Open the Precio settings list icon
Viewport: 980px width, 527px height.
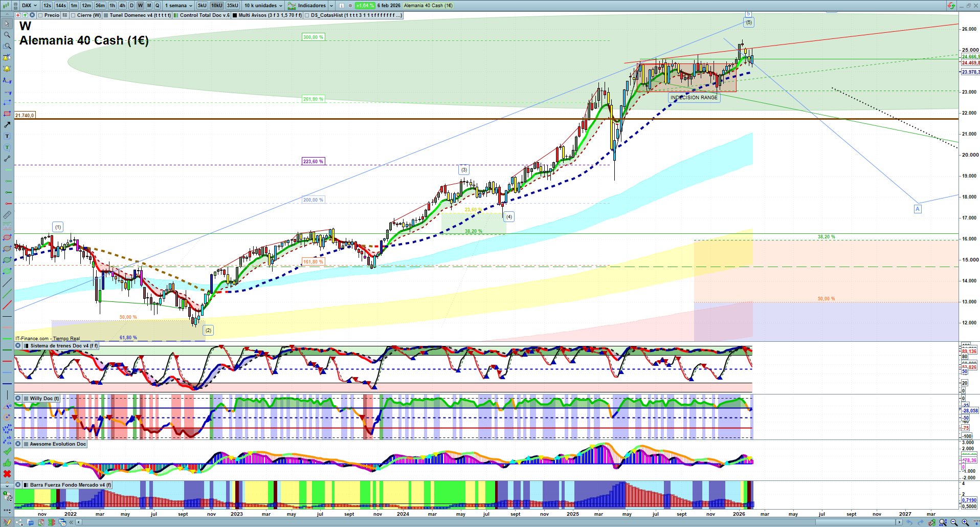pyautogui.click(x=65, y=15)
